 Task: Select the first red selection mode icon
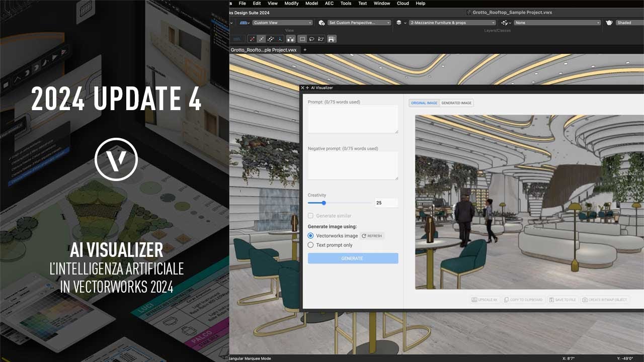click(x=253, y=39)
